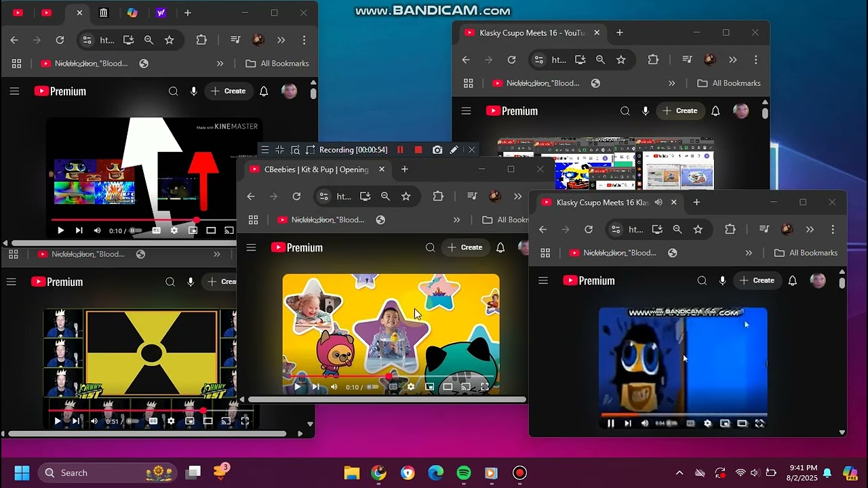Seek on the KineMaster video progress bar

click(x=142, y=220)
